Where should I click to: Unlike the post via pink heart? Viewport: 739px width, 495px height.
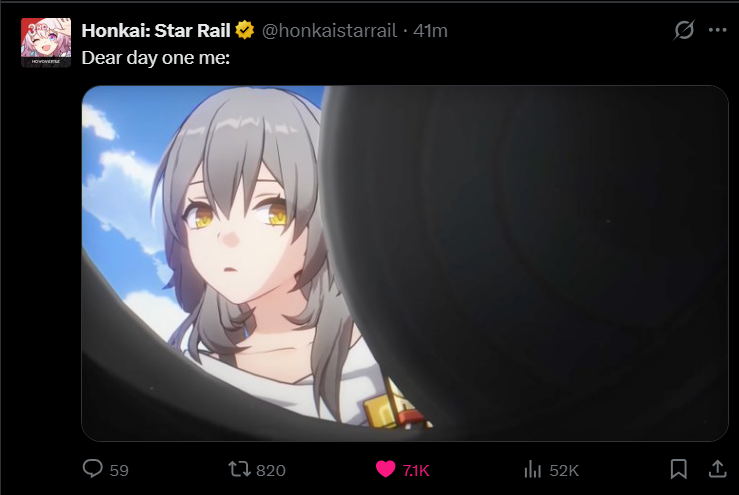[x=386, y=469]
